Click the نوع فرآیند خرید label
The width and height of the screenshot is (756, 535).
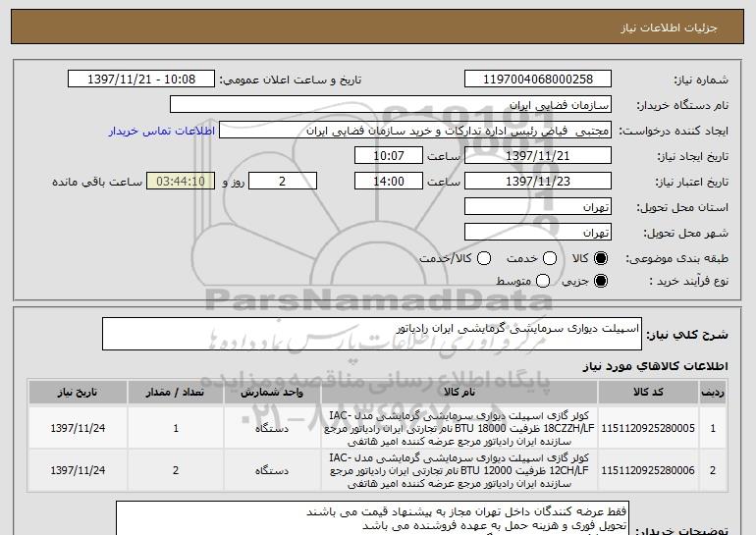688,281
